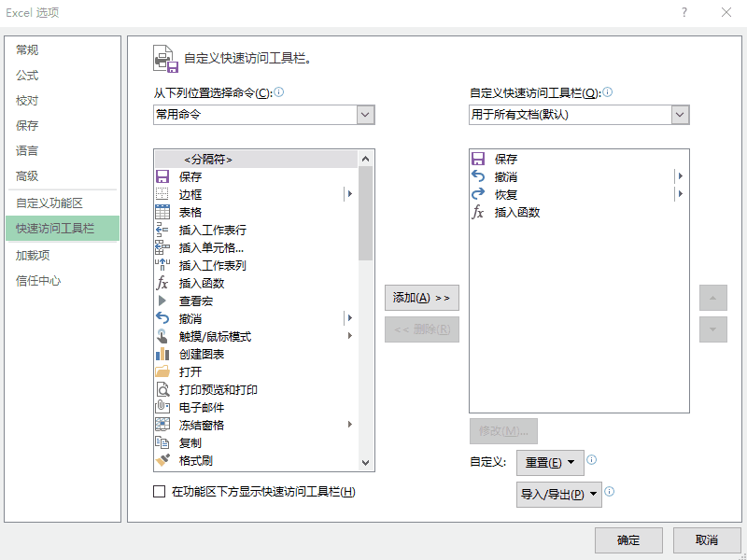Click the 保存 icon in right toolbar list

pos(478,159)
